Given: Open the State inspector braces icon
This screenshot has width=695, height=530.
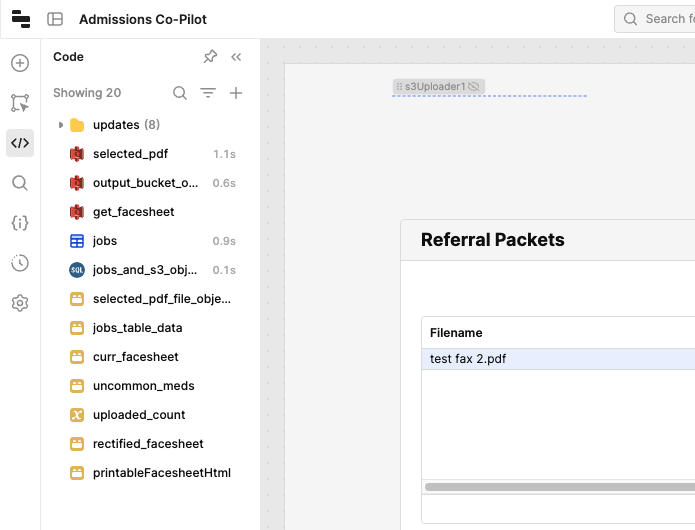Looking at the screenshot, I should pyautogui.click(x=20, y=223).
